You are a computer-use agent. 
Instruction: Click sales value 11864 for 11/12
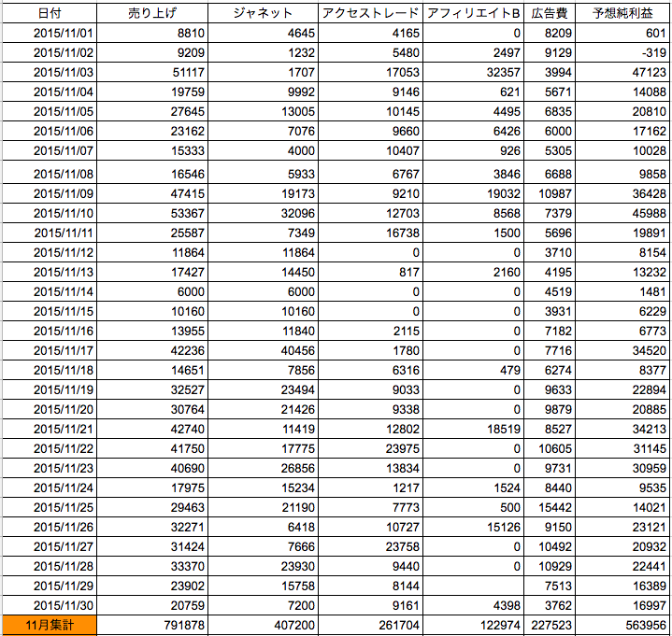(x=152, y=253)
